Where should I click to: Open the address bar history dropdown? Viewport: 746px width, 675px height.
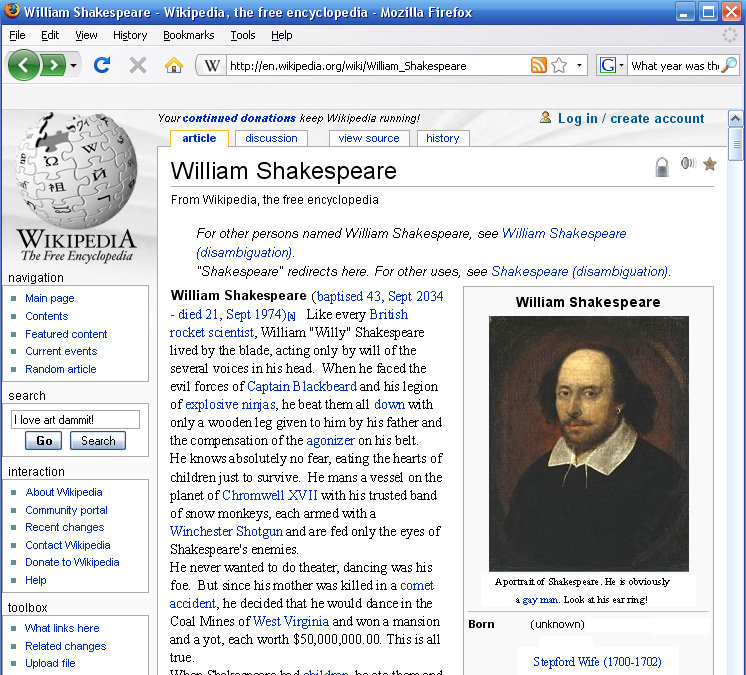(x=579, y=65)
